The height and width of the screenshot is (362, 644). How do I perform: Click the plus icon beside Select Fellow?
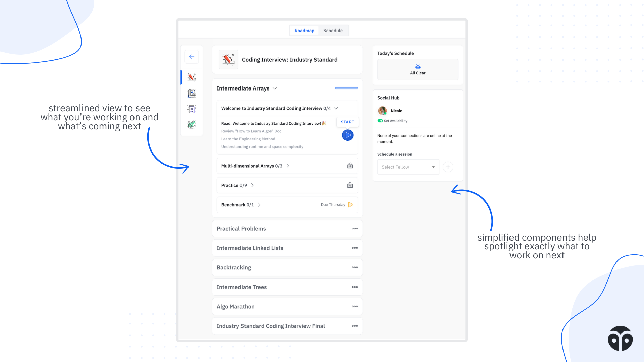click(448, 167)
